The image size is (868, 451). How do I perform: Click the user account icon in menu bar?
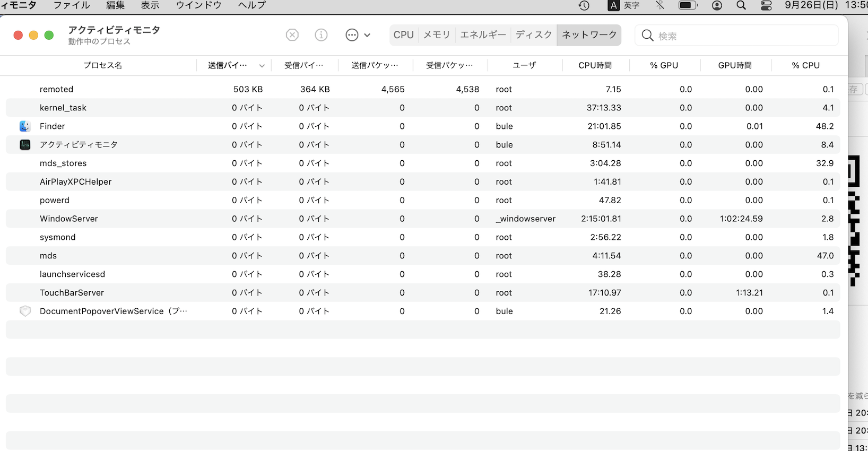(x=717, y=5)
